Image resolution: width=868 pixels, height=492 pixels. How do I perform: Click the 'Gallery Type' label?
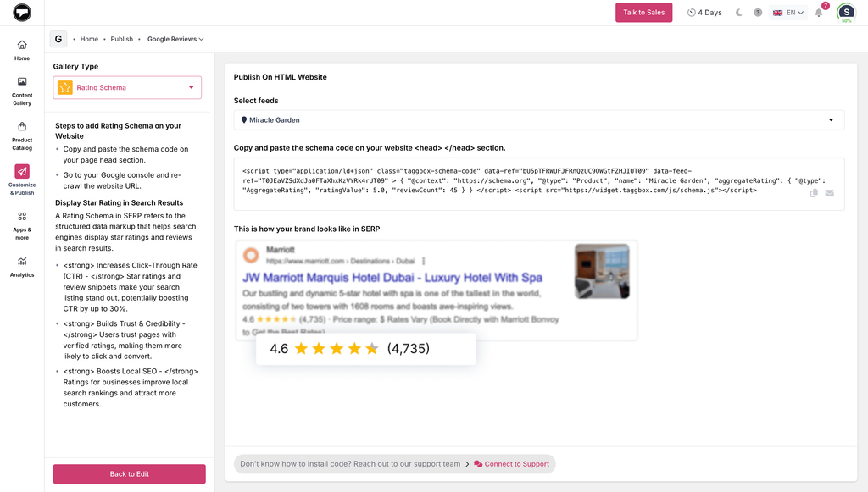(75, 66)
